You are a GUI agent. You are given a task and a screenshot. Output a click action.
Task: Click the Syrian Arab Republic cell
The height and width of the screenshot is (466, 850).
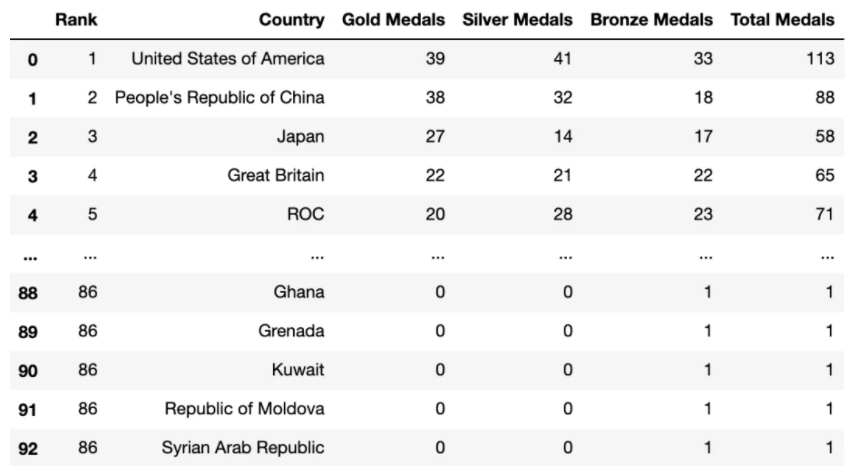(x=243, y=448)
